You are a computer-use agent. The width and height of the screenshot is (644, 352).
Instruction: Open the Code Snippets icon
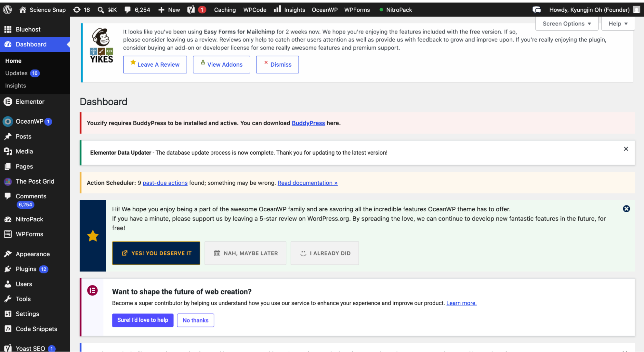[8, 329]
